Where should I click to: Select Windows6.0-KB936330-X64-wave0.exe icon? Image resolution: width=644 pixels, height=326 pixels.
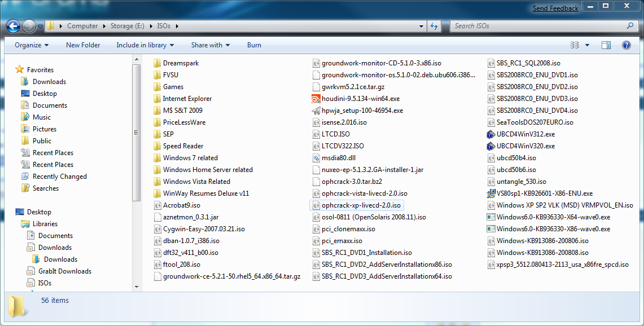point(490,217)
